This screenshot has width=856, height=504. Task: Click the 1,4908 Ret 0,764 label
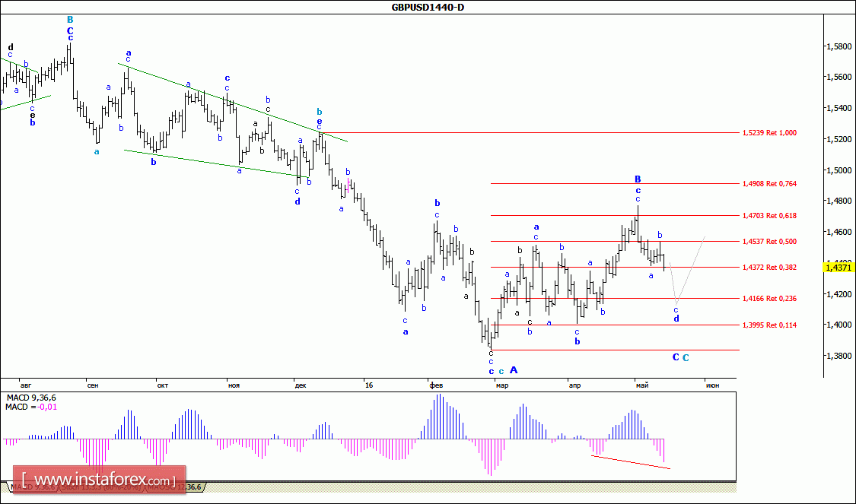click(769, 184)
